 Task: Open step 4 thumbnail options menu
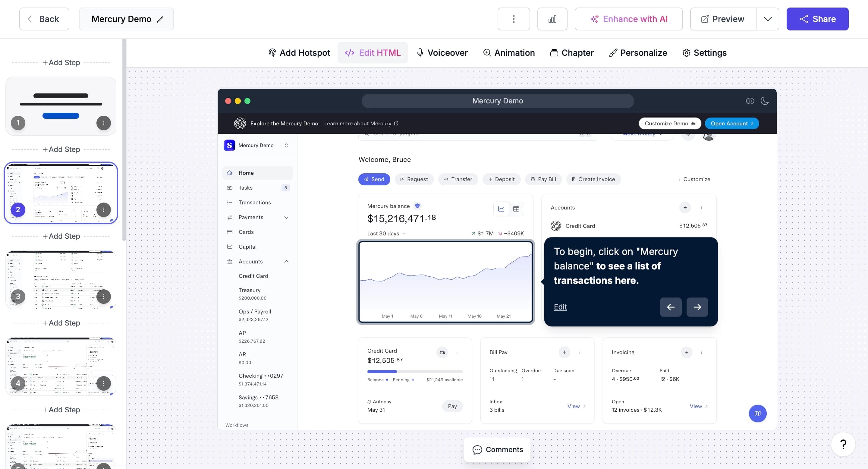tap(103, 383)
